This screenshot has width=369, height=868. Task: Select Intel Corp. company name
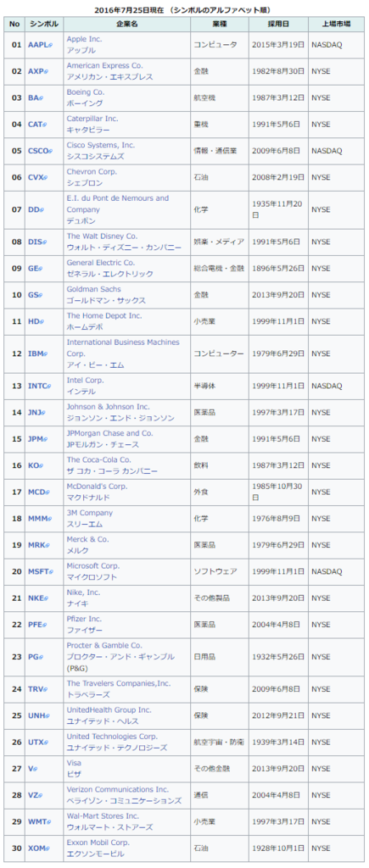(86, 381)
